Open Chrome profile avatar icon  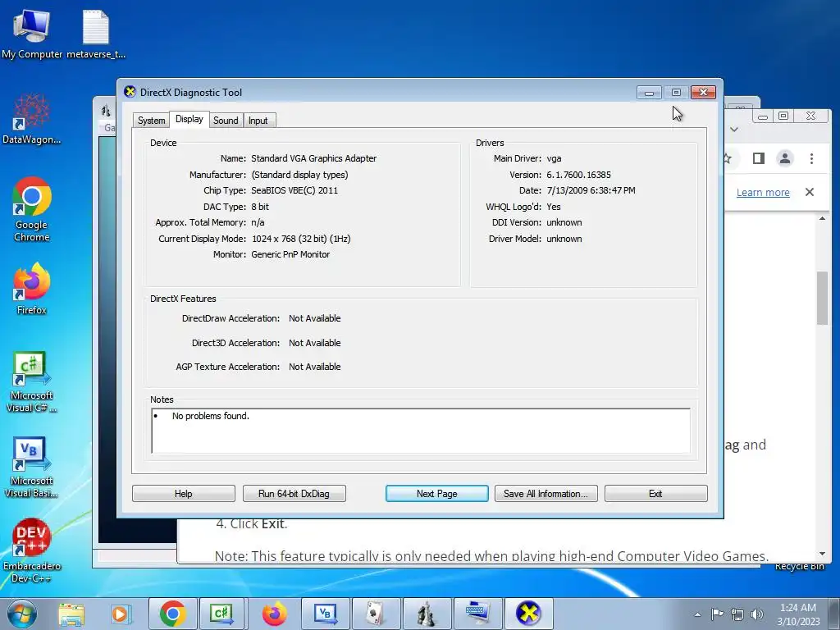pos(785,158)
